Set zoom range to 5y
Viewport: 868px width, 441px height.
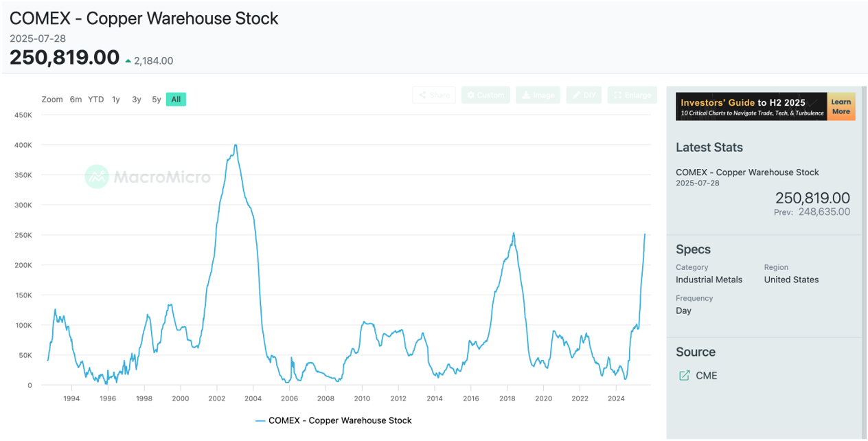(157, 100)
